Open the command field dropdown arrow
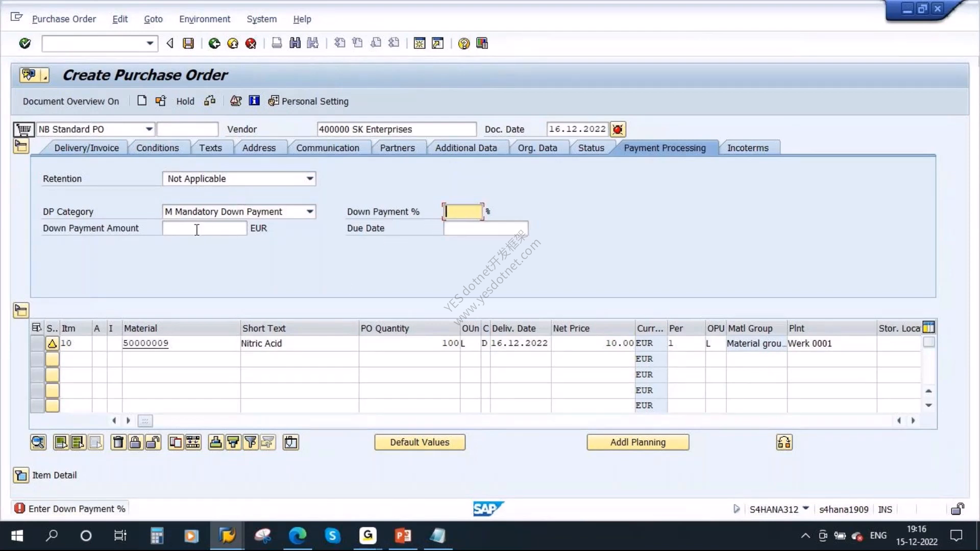 coord(150,43)
